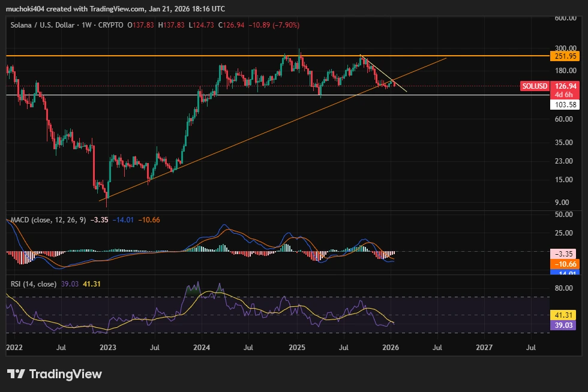Viewport: 588px width, 392px height.
Task: Click the white 103.58 price axis tag
Action: [565, 104]
